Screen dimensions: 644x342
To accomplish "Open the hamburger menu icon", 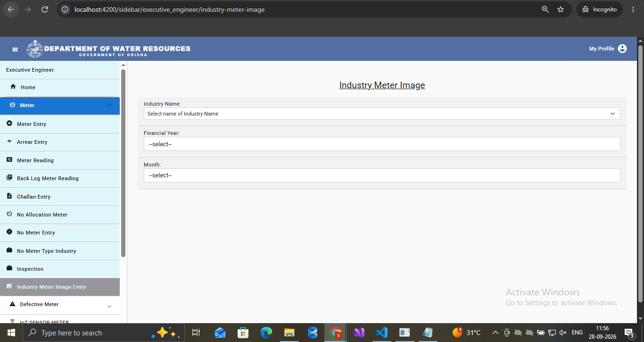I will [x=15, y=49].
